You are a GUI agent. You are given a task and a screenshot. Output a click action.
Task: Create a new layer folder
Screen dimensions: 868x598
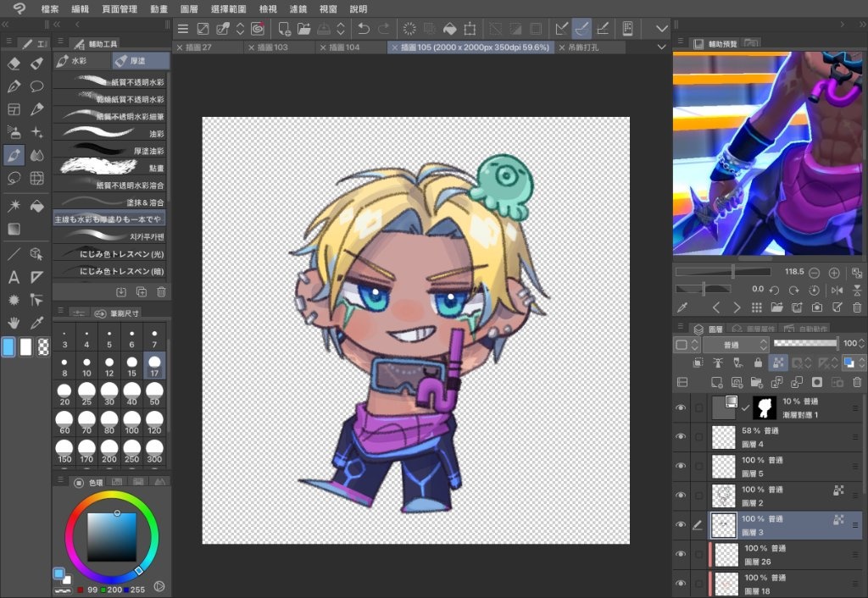click(x=757, y=382)
